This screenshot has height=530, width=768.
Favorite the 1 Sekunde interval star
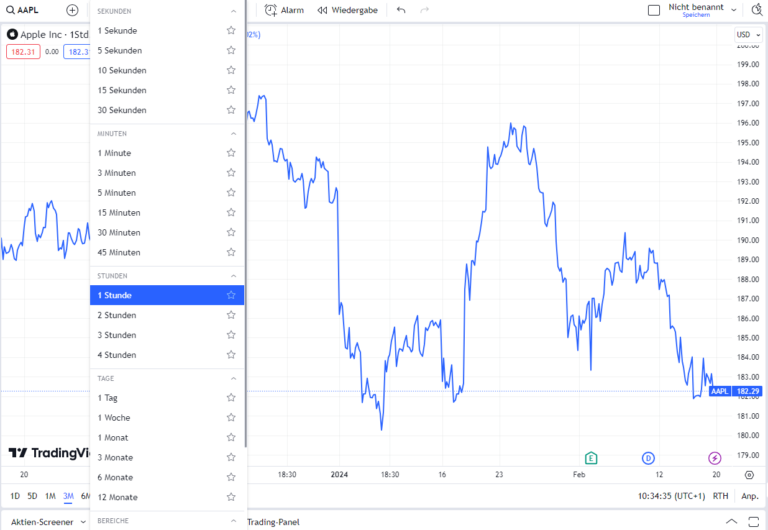pos(231,30)
